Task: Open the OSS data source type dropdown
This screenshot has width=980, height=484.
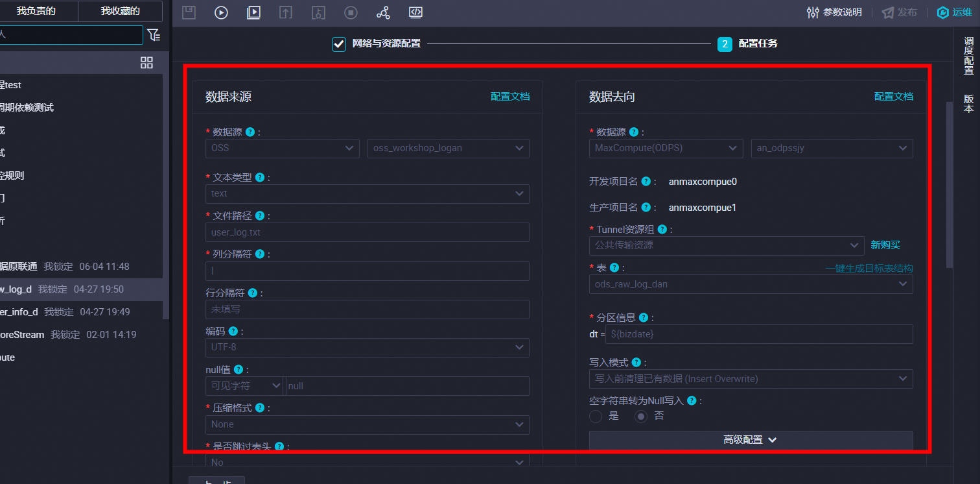Action: (283, 148)
